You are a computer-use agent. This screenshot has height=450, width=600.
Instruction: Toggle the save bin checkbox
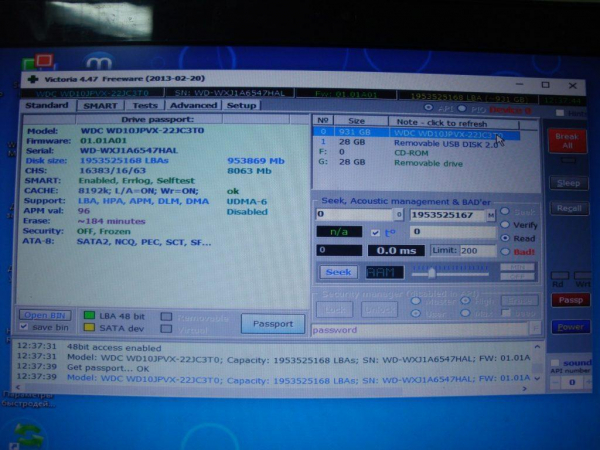(24, 327)
